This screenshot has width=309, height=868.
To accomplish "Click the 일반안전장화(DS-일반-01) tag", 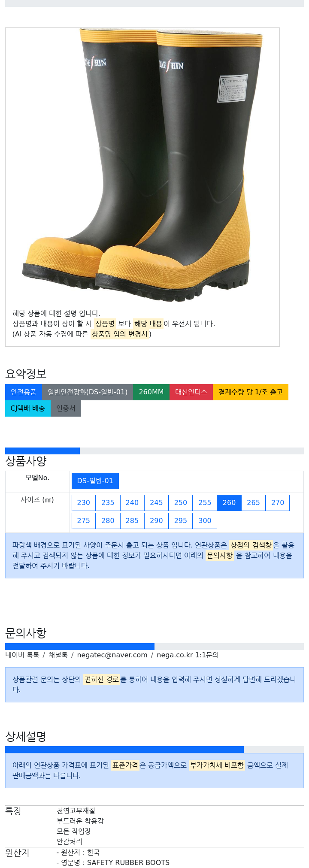I will (88, 392).
